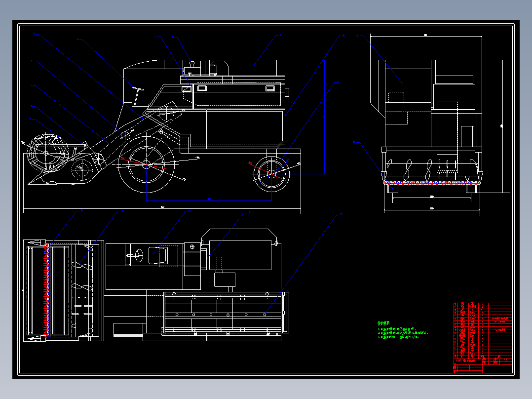The image size is (532, 399).
Task: Select the steering wheel in the top view
Action: [139, 255]
